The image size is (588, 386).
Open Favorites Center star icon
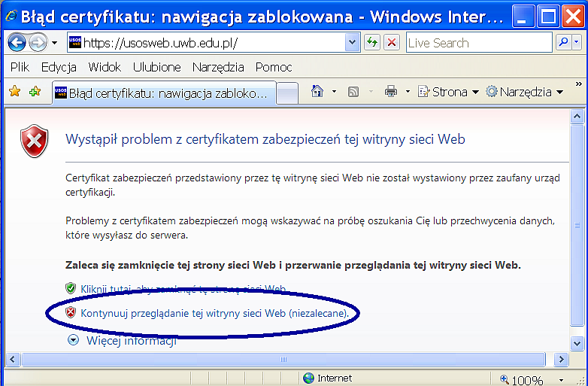(14, 91)
